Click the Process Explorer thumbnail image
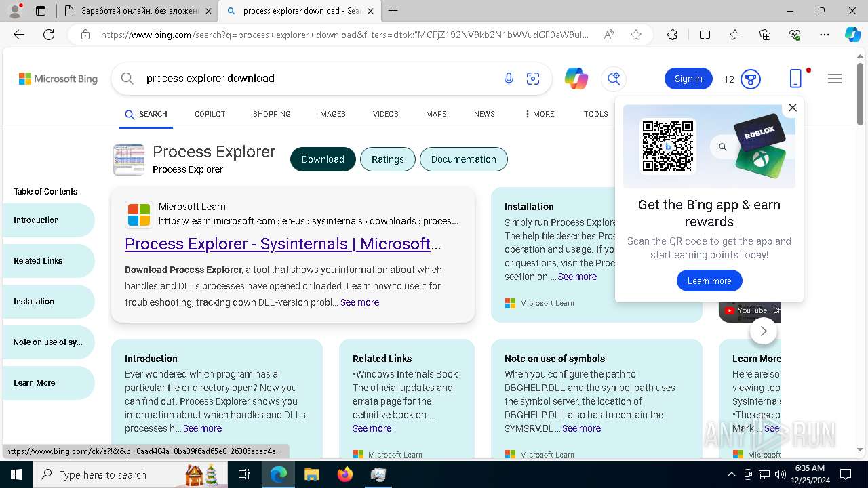The image size is (868, 488). click(129, 160)
